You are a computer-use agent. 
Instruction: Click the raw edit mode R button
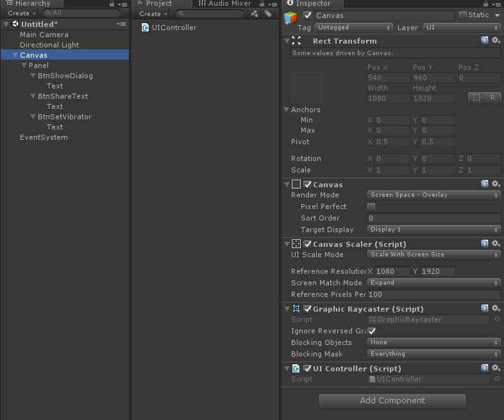point(492,98)
